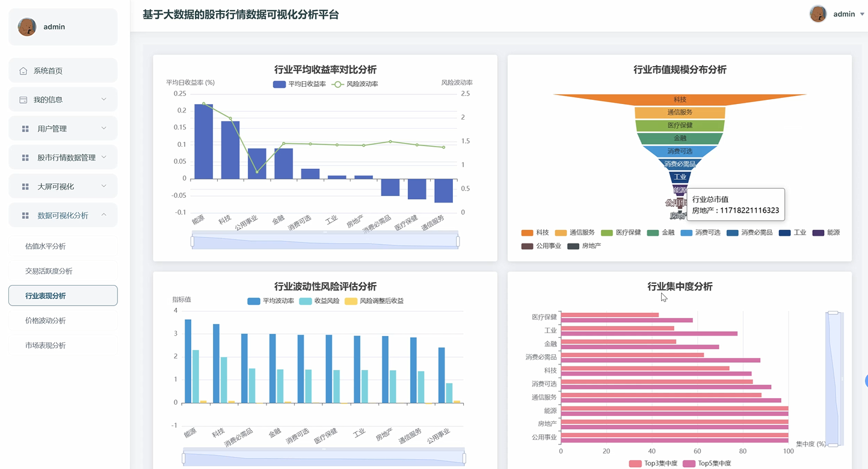Go to 系统首页 in the sidebar

(x=63, y=71)
